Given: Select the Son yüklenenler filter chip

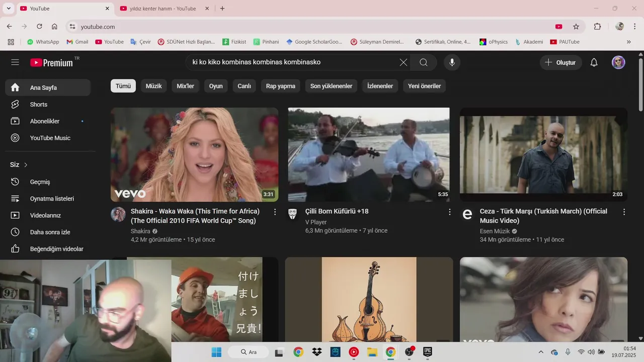Looking at the screenshot, I should coord(331,86).
